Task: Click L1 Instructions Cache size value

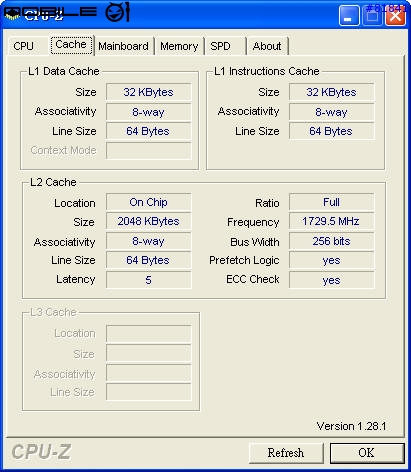Action: (x=331, y=92)
